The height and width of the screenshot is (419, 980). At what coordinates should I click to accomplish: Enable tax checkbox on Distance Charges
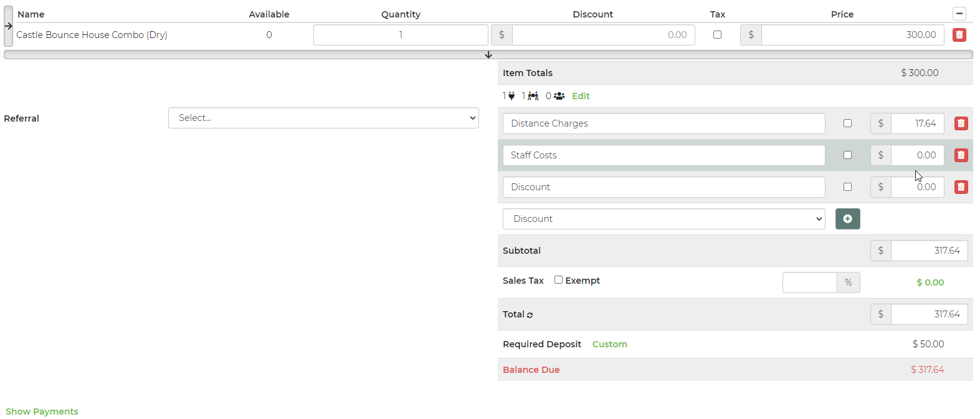tap(847, 123)
